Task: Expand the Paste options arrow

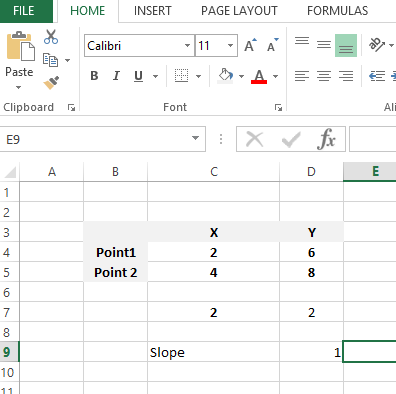Action: [x=19, y=88]
